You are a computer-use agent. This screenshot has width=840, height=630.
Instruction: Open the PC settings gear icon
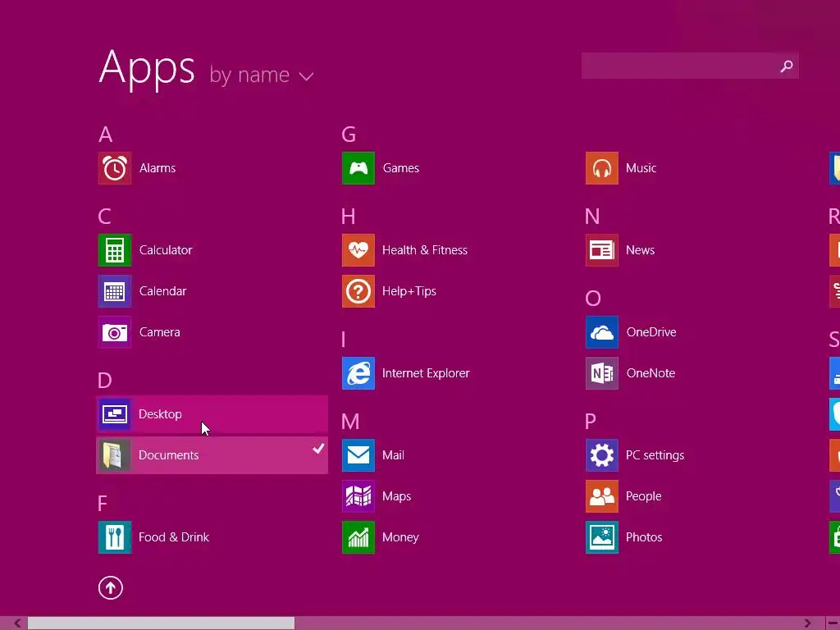pyautogui.click(x=602, y=455)
